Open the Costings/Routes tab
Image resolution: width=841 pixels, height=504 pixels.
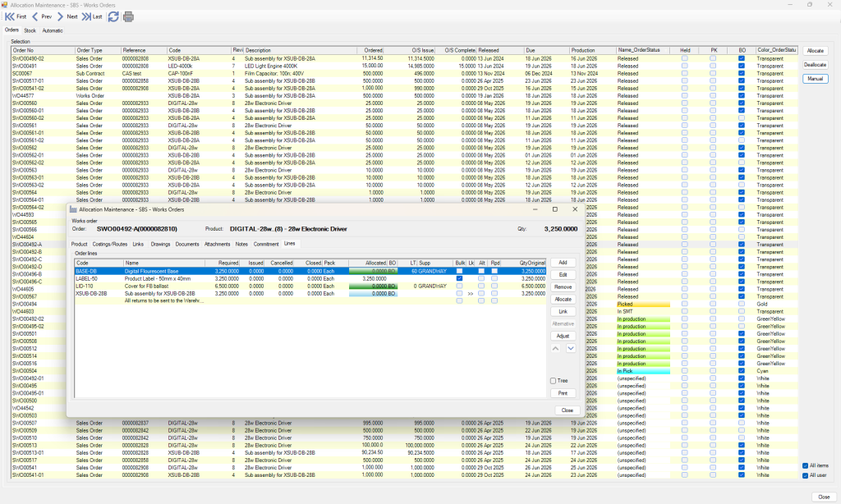110,244
